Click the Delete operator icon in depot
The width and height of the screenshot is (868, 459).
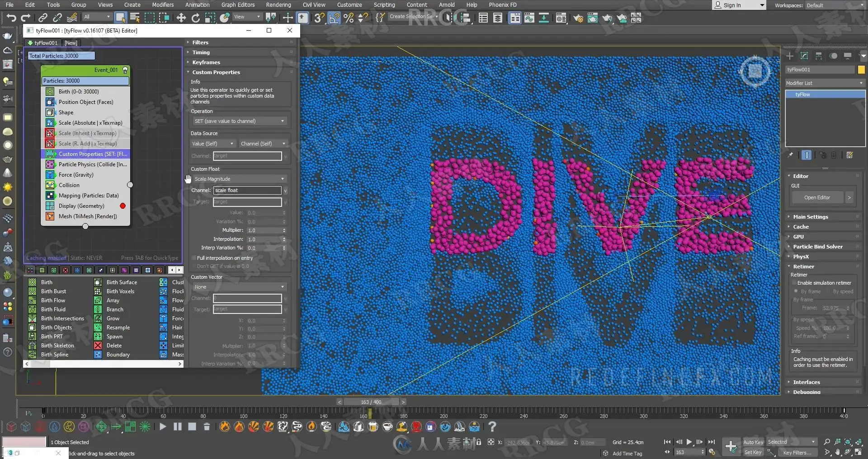pyautogui.click(x=98, y=346)
